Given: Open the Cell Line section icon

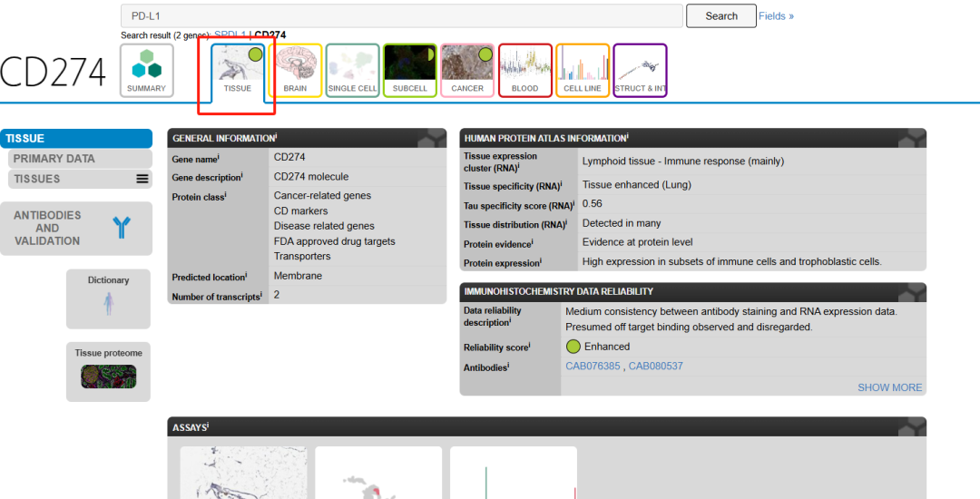Looking at the screenshot, I should (583, 70).
